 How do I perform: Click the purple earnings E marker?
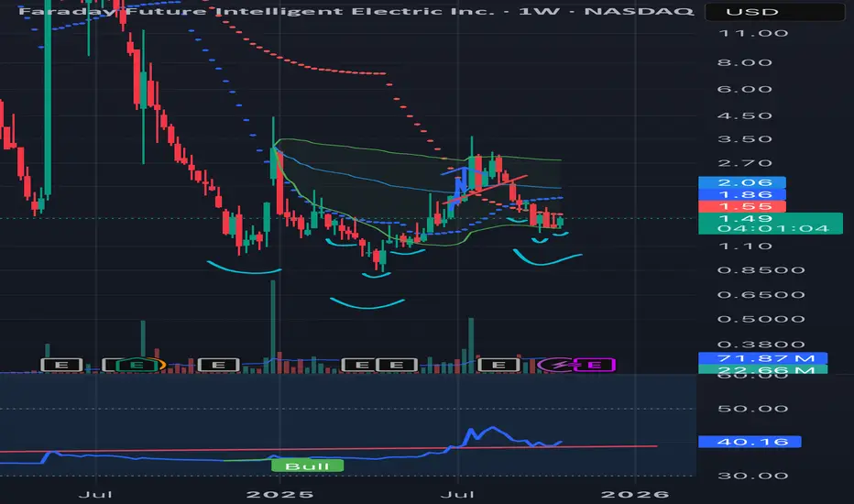594,365
